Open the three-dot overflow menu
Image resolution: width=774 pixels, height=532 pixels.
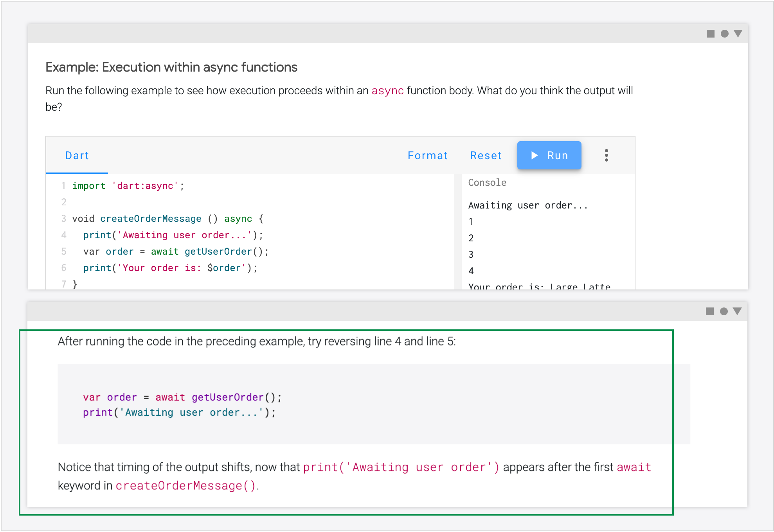pos(606,155)
